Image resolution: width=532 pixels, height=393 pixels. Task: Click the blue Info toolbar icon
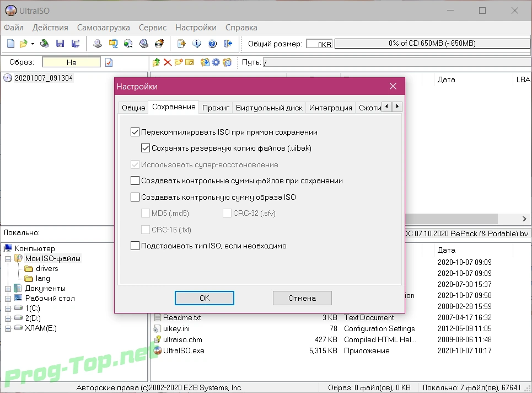click(x=197, y=44)
